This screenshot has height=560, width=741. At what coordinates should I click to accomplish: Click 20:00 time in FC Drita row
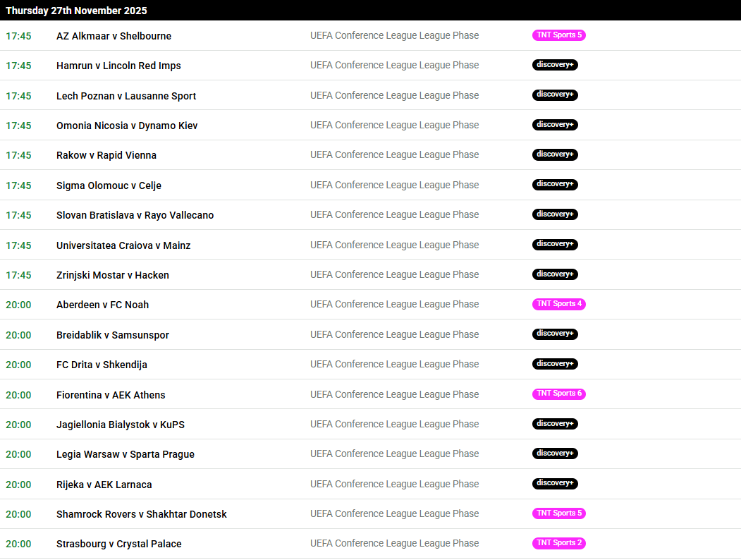(x=18, y=365)
